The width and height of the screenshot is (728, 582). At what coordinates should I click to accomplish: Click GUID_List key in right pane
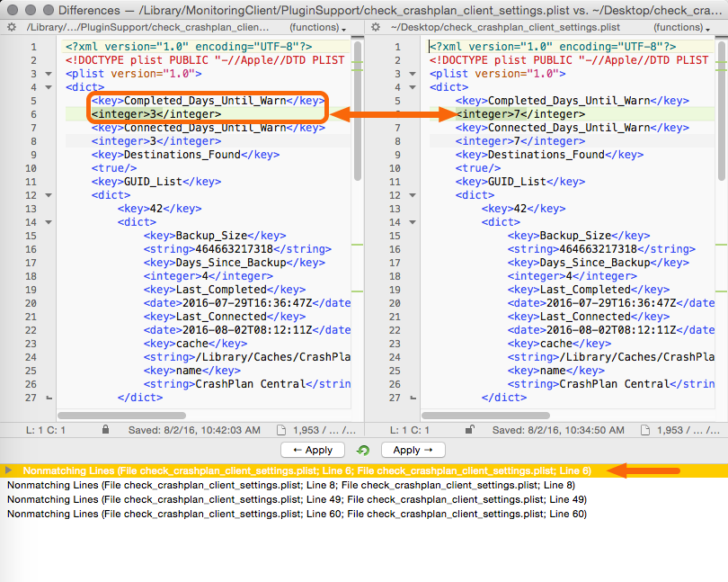(520, 182)
